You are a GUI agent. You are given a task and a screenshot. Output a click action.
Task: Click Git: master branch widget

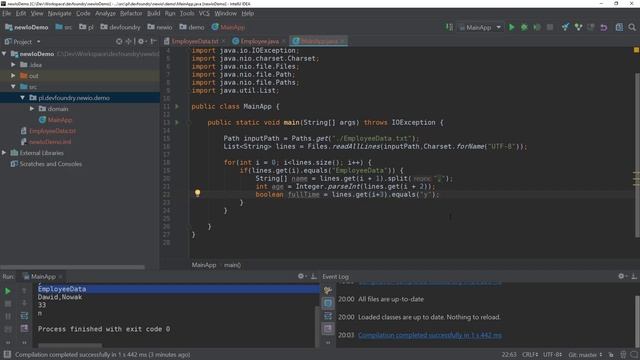pos(585,355)
